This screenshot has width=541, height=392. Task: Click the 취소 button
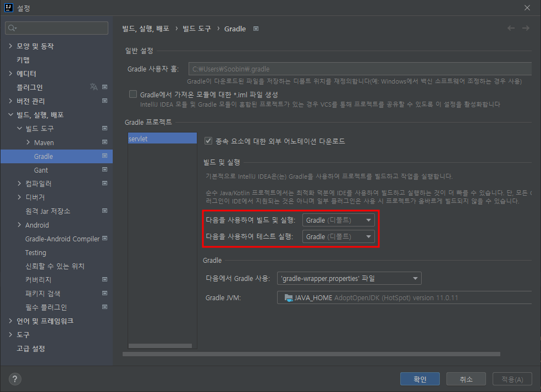[466, 379]
